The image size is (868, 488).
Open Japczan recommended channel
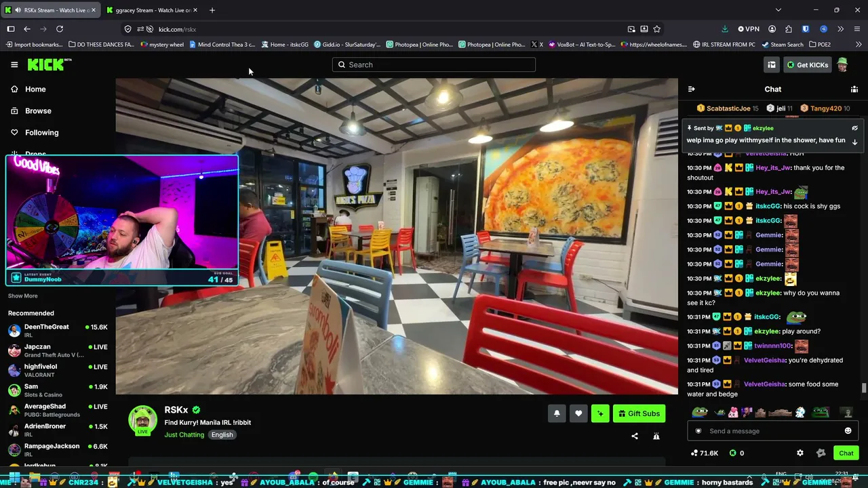point(58,350)
